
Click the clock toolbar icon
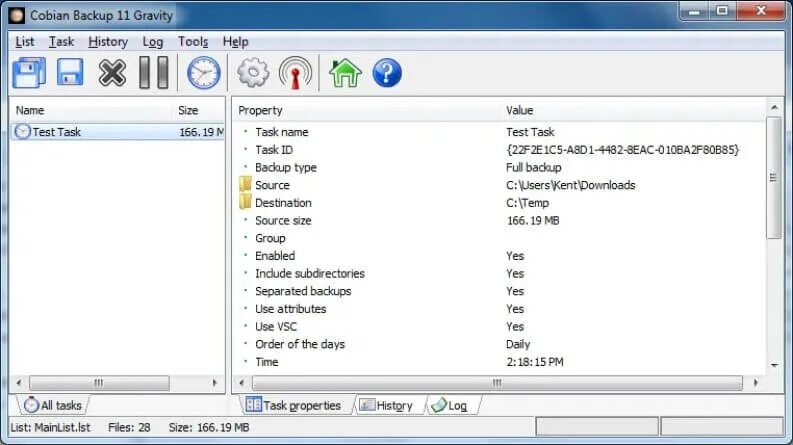203,73
